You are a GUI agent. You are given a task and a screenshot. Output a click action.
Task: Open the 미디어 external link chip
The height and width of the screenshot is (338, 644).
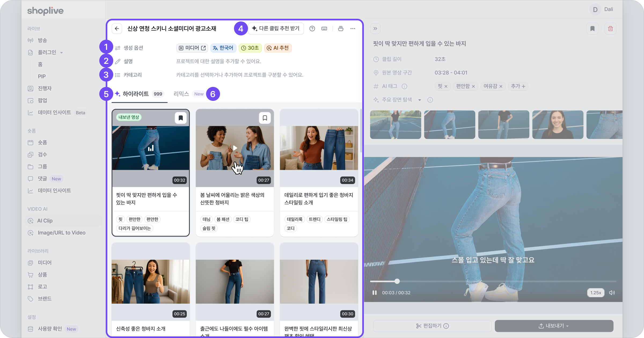click(x=192, y=48)
